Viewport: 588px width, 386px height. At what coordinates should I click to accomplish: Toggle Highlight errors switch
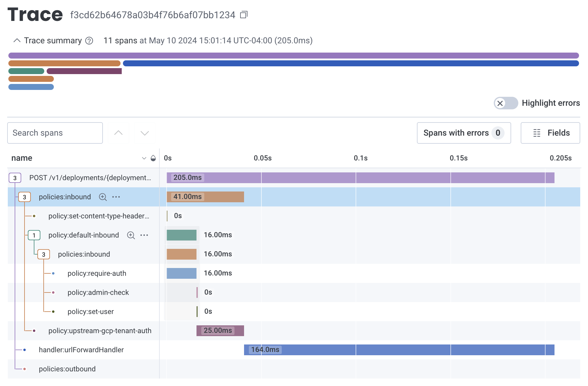(x=506, y=103)
